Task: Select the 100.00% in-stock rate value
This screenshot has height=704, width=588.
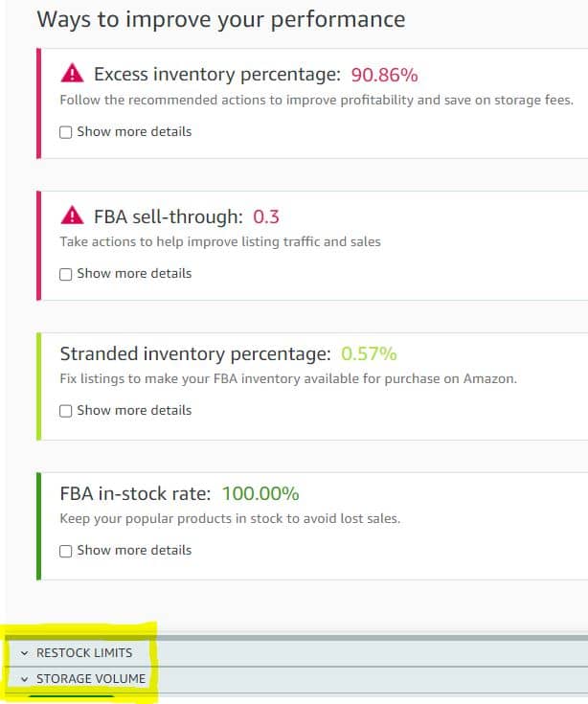Action: 260,493
